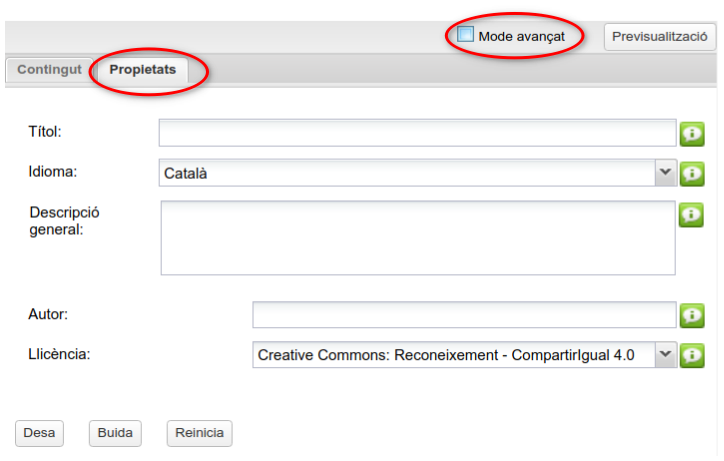
Task: Focus the Títol text field
Action: pos(418,133)
